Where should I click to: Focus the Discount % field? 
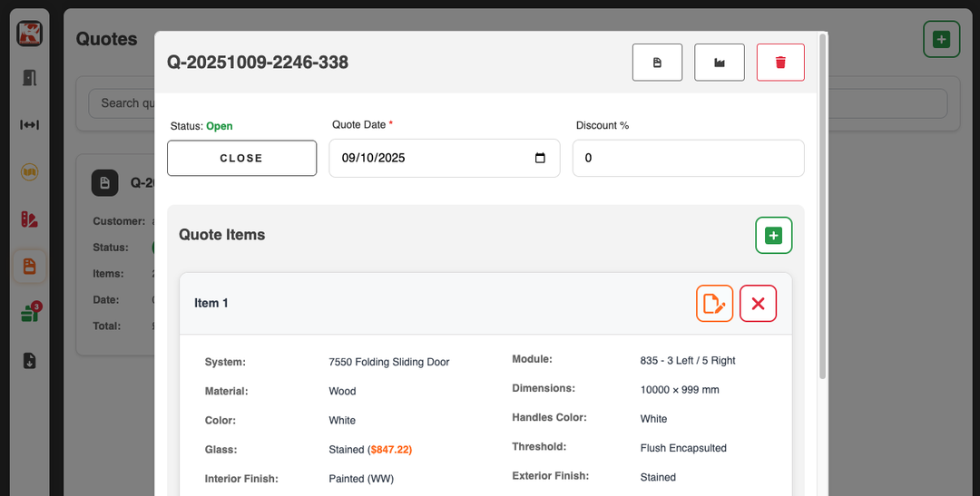pos(688,158)
